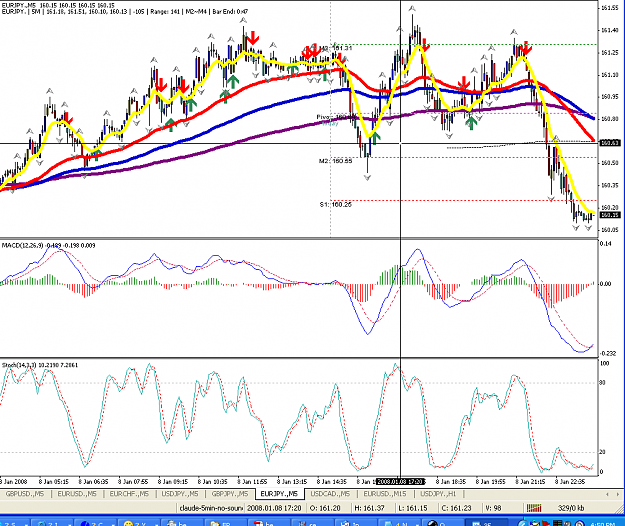Select the active EURJPY.,M5 chart tab
Viewport: 625px width, 526px height.
279,494
